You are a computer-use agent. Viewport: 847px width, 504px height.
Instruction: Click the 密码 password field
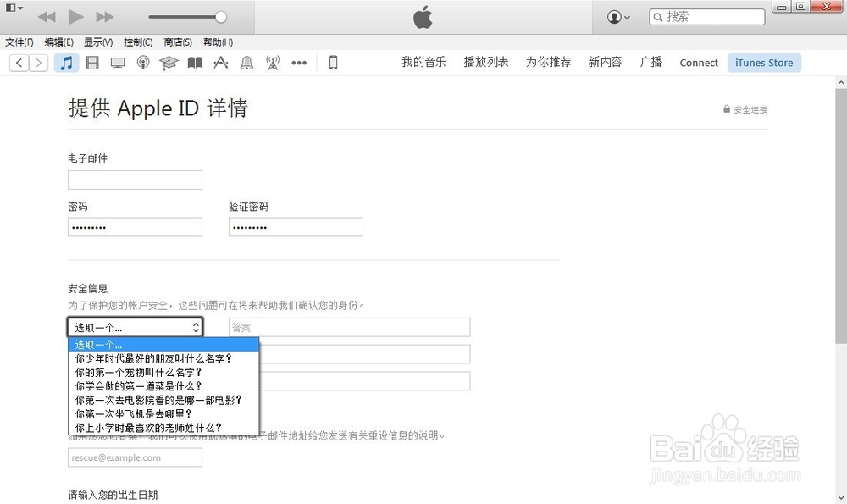pyautogui.click(x=135, y=227)
